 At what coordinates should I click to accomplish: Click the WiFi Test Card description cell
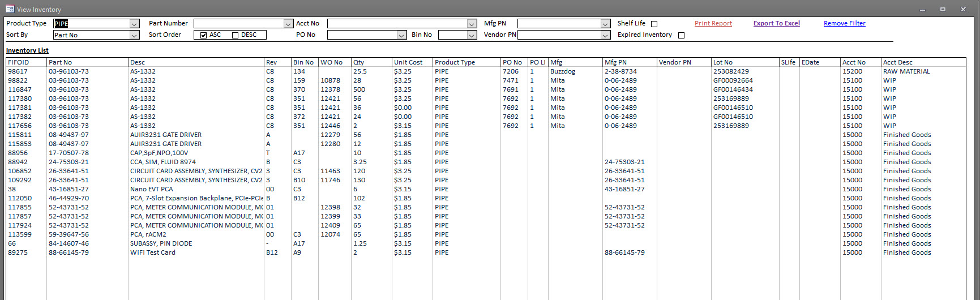pyautogui.click(x=153, y=252)
